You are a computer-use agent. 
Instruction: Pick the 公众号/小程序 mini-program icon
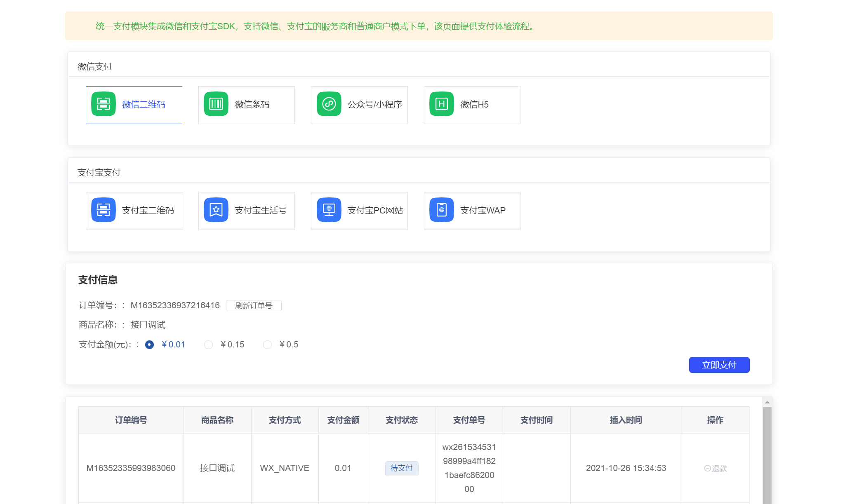(x=329, y=104)
